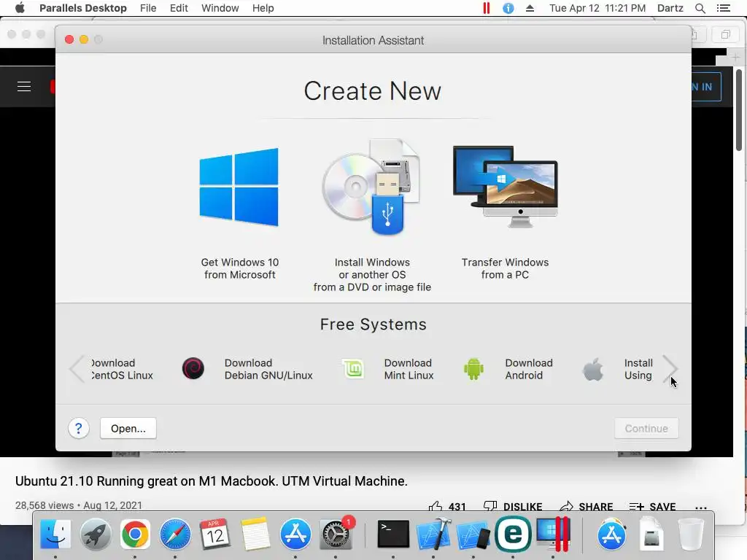The image size is (747, 560).
Task: Open Xcode hammer icon in Dock
Action: tap(433, 534)
